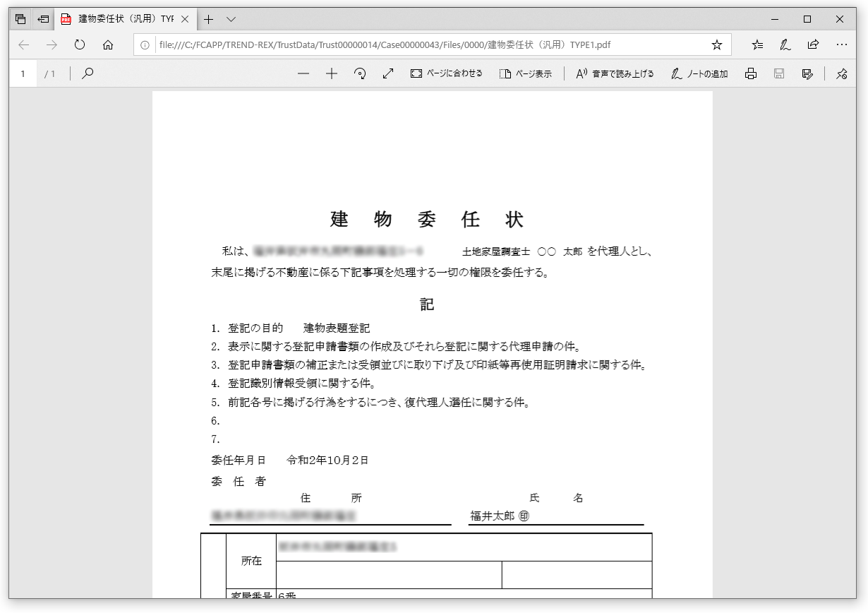Select line 5 about 復代理人選任
Screen dimensions: 868x613
tap(370, 403)
